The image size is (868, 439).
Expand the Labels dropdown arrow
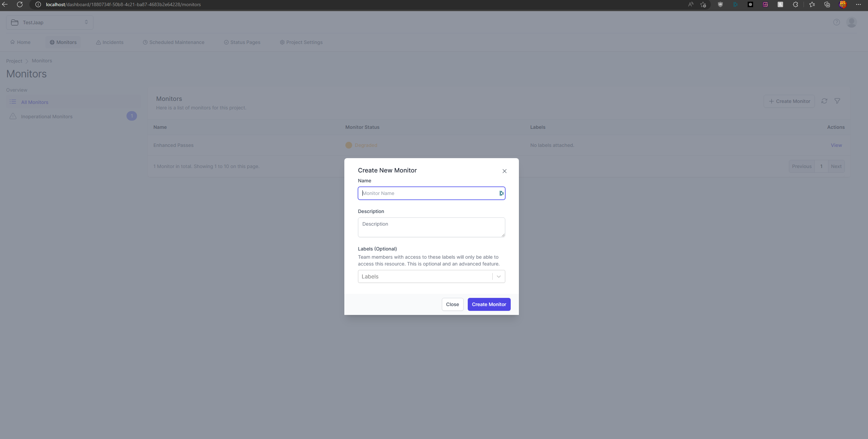click(498, 276)
